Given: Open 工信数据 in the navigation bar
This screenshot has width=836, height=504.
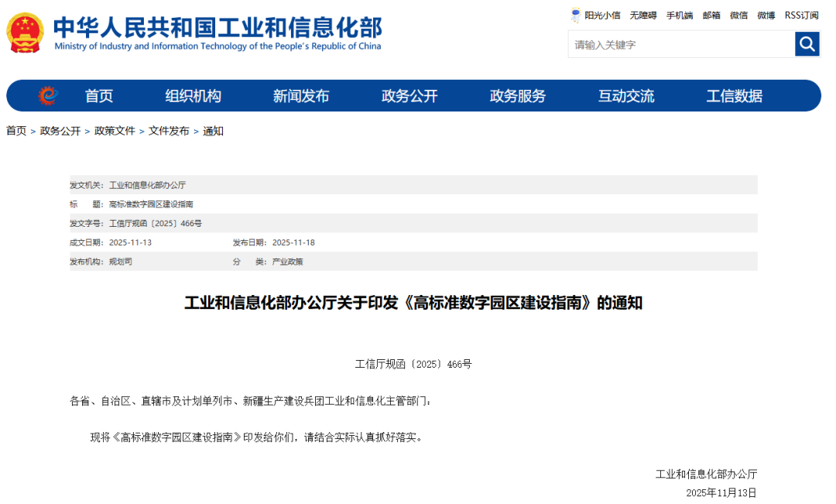Looking at the screenshot, I should click(x=734, y=96).
